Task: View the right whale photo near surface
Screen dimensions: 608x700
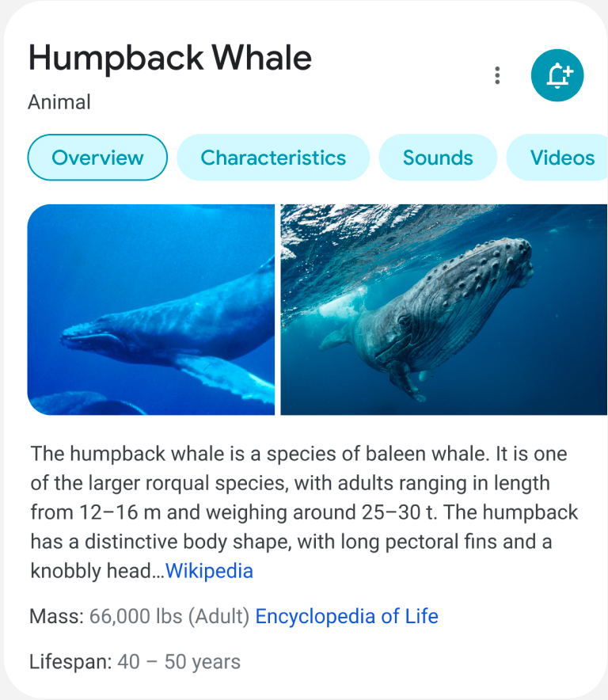Action: click(x=443, y=310)
